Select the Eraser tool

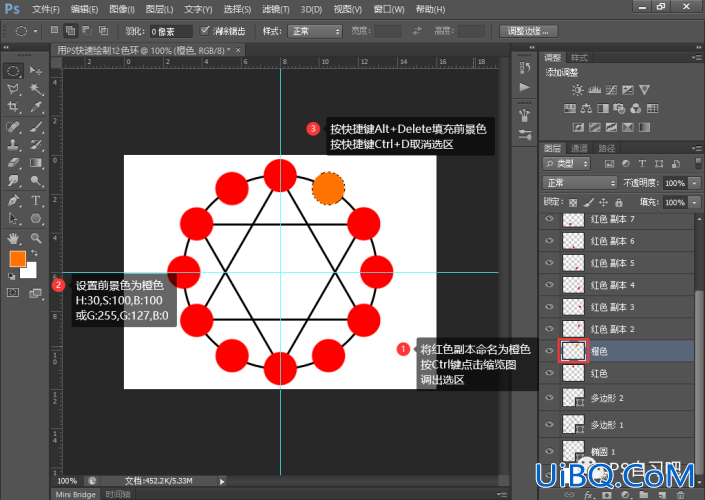(x=13, y=163)
